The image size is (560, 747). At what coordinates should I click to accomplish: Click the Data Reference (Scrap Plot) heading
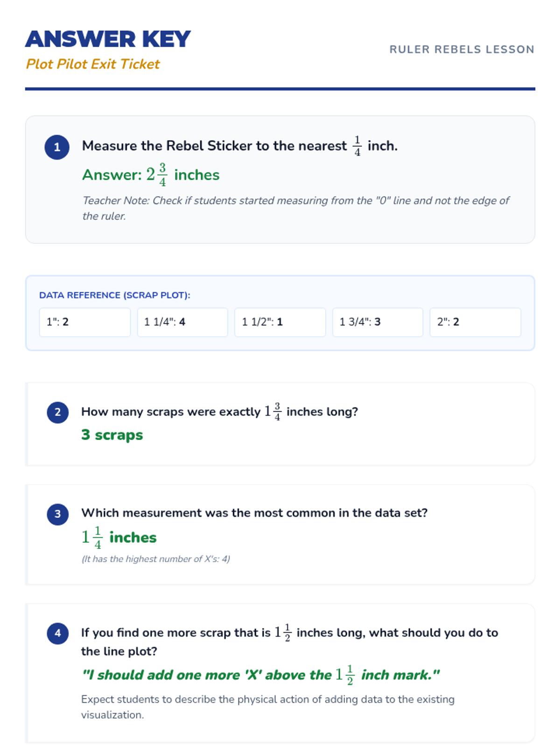tap(115, 295)
